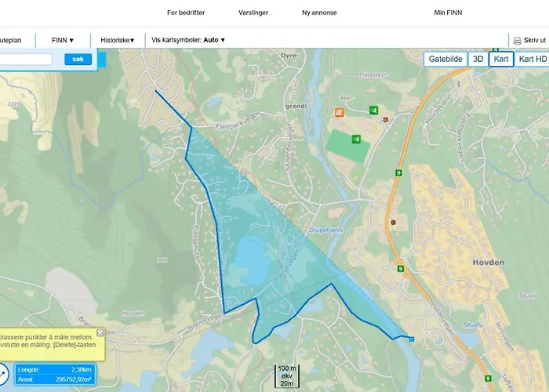The image size is (549, 392).
Task: Click the road 9 shield north of Hovden
Action: 398,173
